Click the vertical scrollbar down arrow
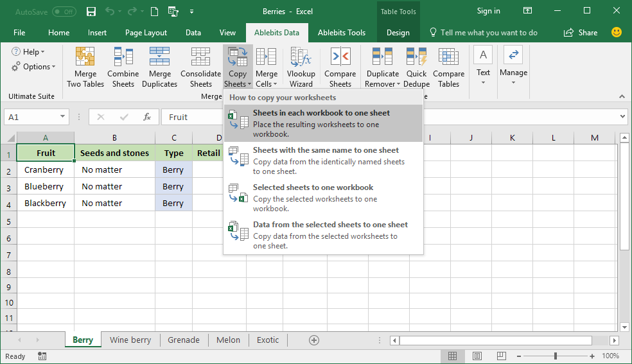 click(624, 327)
